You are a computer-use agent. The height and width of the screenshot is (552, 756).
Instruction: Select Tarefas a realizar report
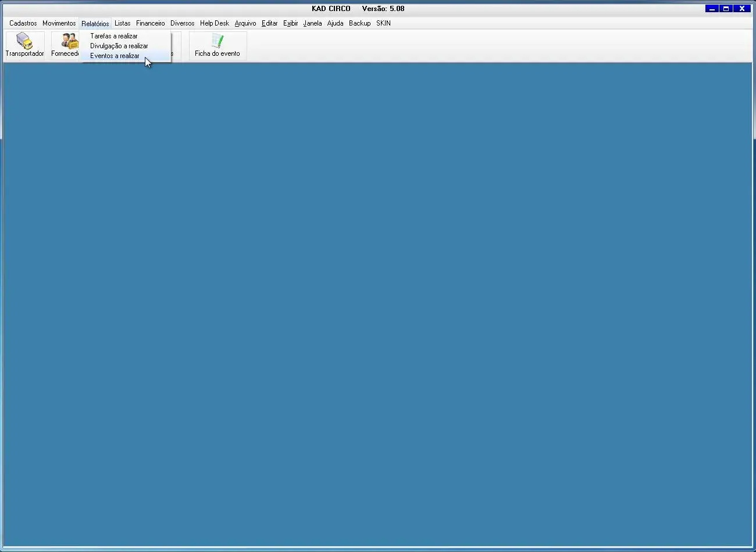(x=114, y=36)
